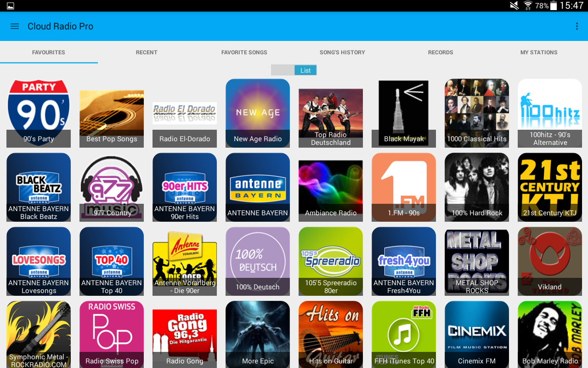Screen dimensions: 588x368
Task: Start the METAL SHOP ROCKS station
Action: coord(477,261)
